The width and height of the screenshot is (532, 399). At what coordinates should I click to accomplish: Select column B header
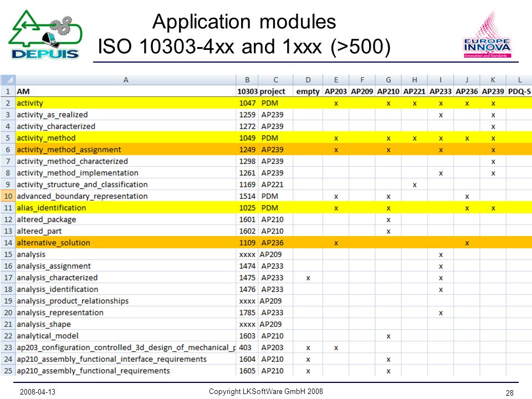click(247, 80)
